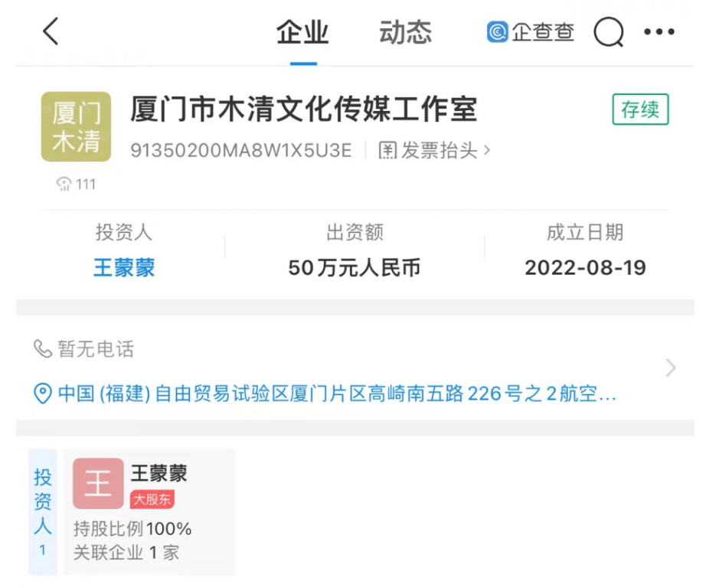This screenshot has width=716, height=588.
Task: Tap the back arrow icon
Action: tap(49, 32)
